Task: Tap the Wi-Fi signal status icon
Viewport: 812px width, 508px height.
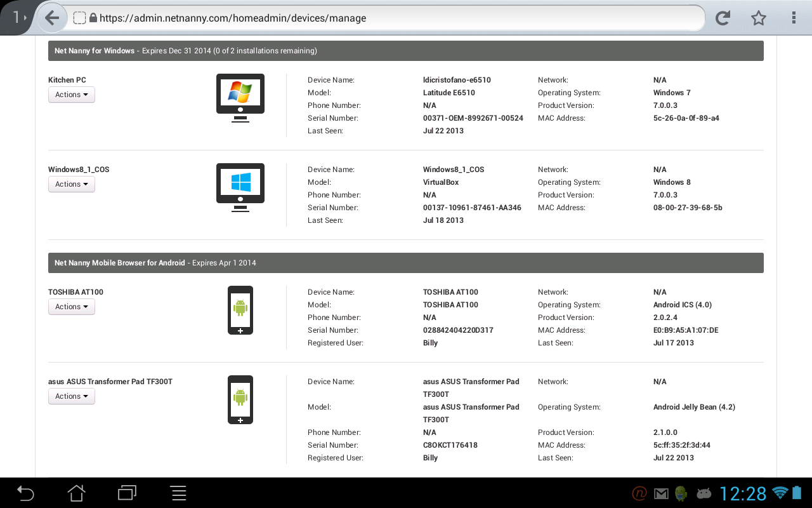Action: (x=780, y=493)
